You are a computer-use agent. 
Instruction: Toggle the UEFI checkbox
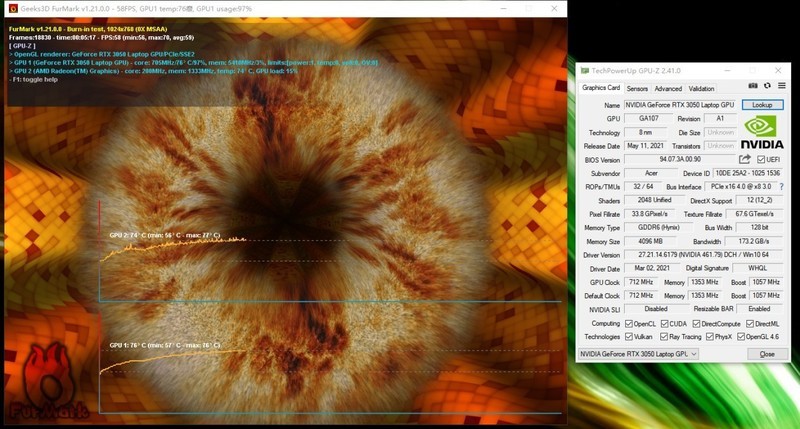pyautogui.click(x=762, y=159)
